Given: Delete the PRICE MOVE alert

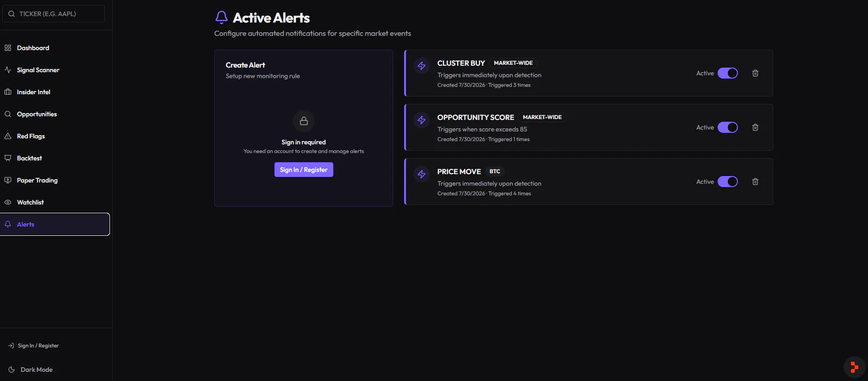Looking at the screenshot, I should click(755, 182).
